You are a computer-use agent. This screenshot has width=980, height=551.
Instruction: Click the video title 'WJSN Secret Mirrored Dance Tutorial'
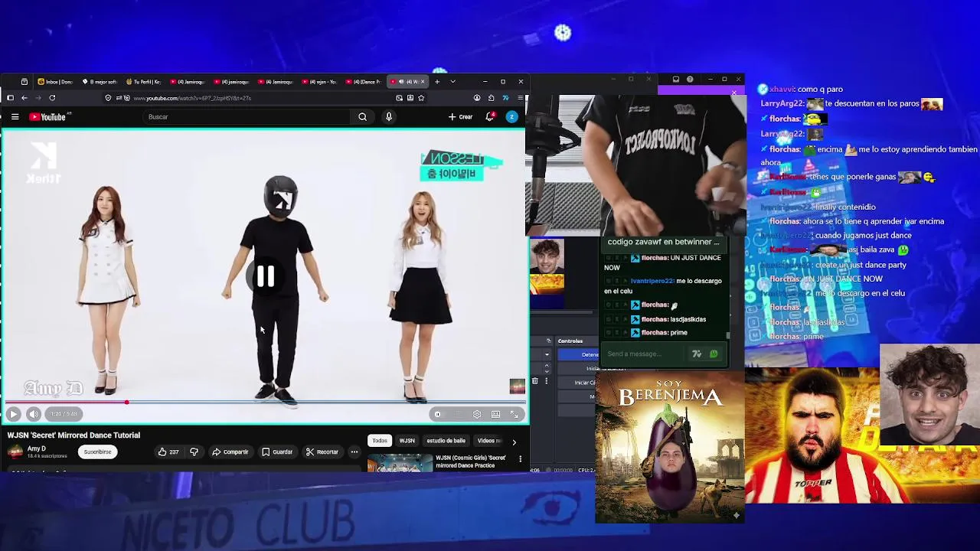coord(73,435)
